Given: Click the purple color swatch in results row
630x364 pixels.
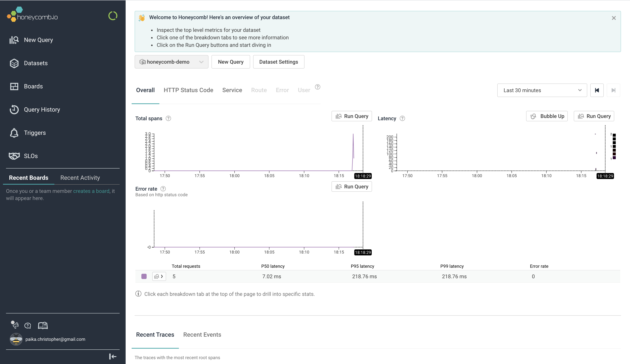Looking at the screenshot, I should click(144, 276).
